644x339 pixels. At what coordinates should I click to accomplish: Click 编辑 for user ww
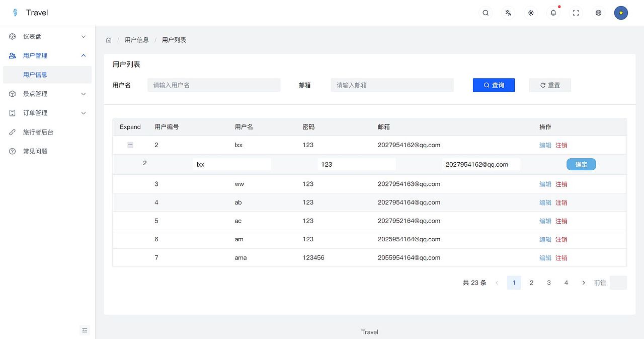click(x=545, y=184)
